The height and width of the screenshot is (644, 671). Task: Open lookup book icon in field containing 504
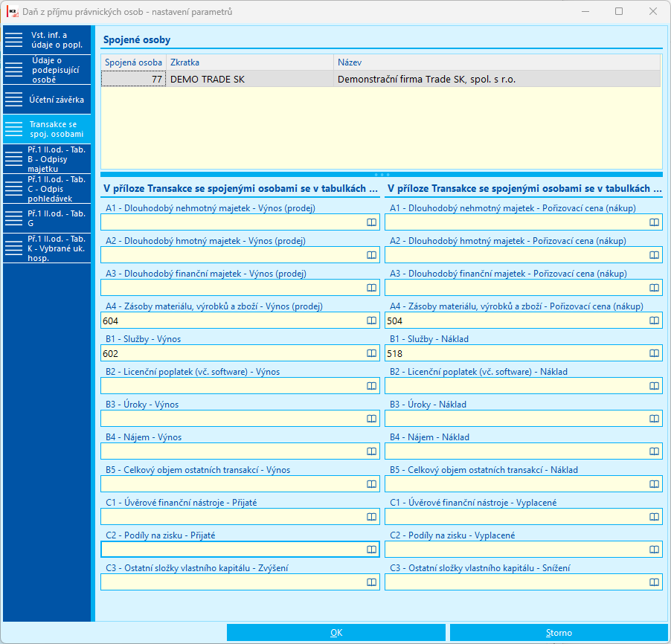[654, 321]
